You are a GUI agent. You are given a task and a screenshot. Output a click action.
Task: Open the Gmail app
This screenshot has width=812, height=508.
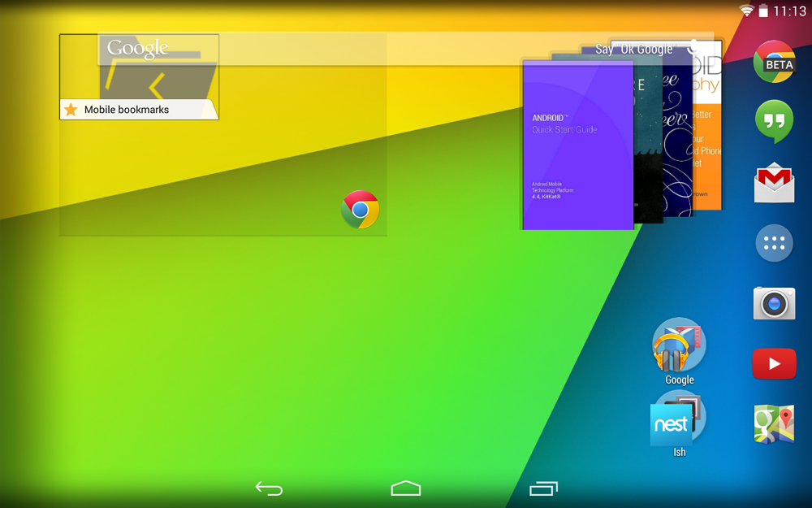774,182
